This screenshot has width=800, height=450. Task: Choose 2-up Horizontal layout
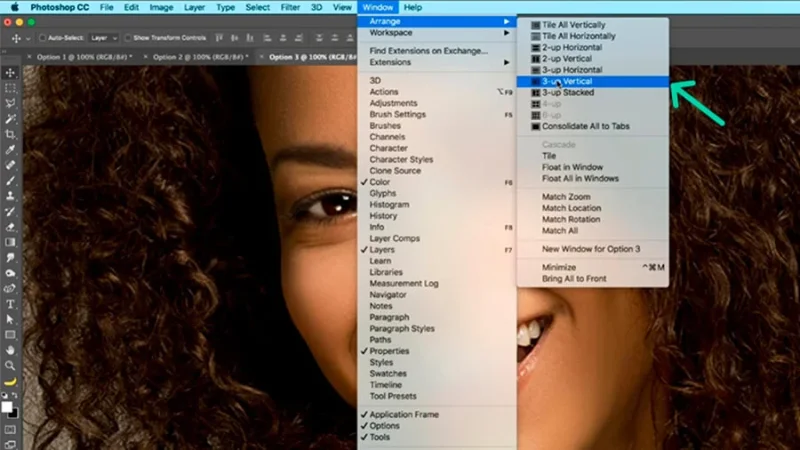(593, 47)
